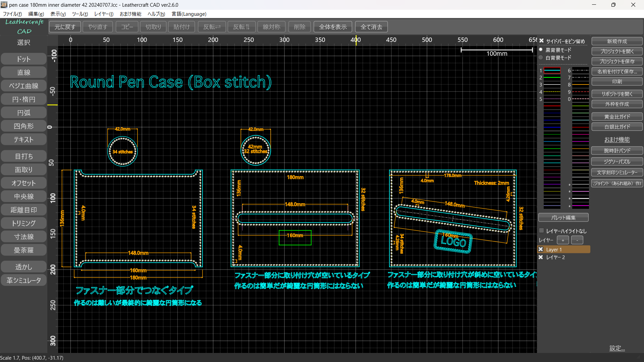
Task: Select the 直線 (straight line) tool
Action: [23, 72]
